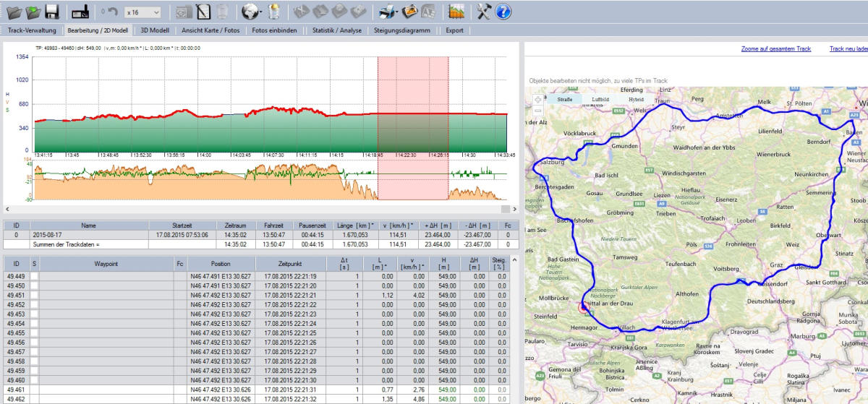Open help with the blue question mark

pos(503,12)
